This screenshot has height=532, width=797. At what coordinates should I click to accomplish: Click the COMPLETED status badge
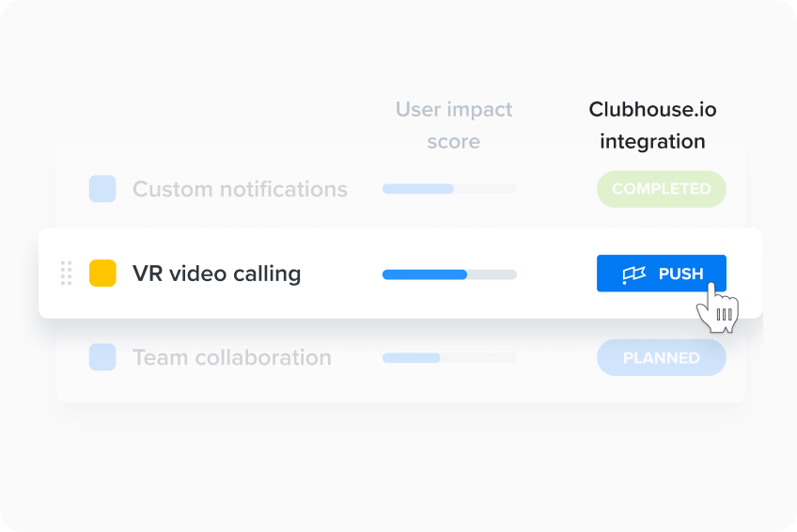(662, 189)
